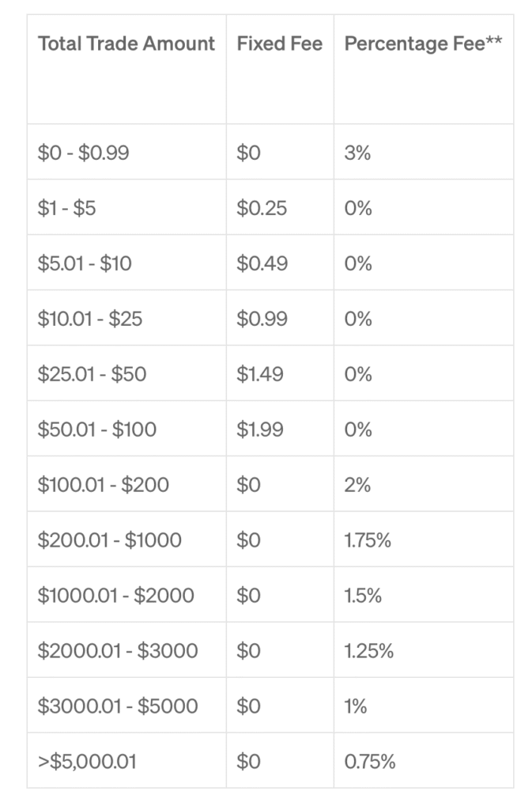Viewport: 532px width, 810px height.
Task: Select the $3000.01 - $5000 trade range
Action: tap(118, 706)
